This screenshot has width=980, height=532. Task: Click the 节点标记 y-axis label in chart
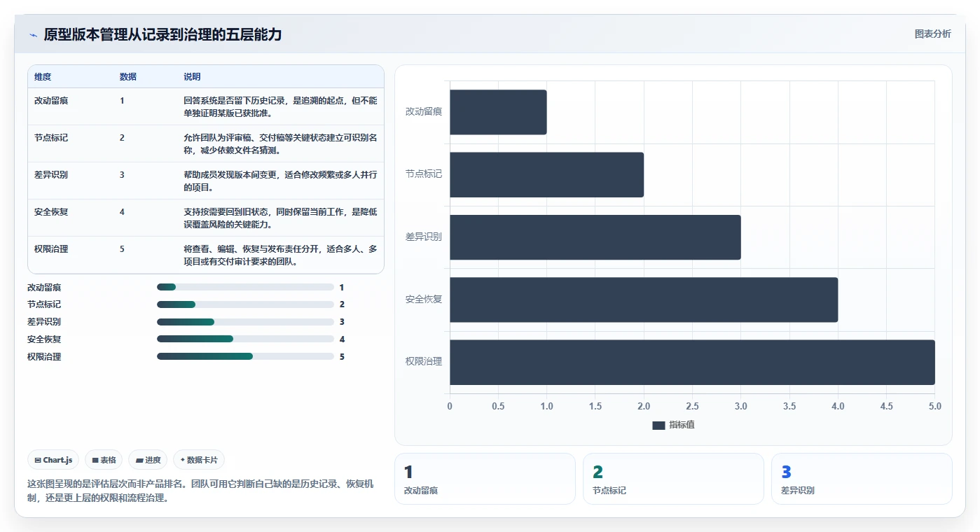point(424,174)
